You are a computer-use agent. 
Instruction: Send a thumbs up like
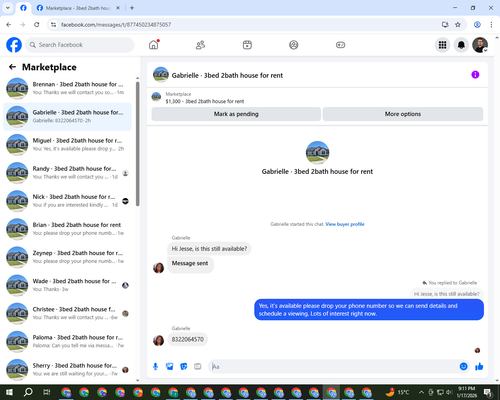pos(479,367)
